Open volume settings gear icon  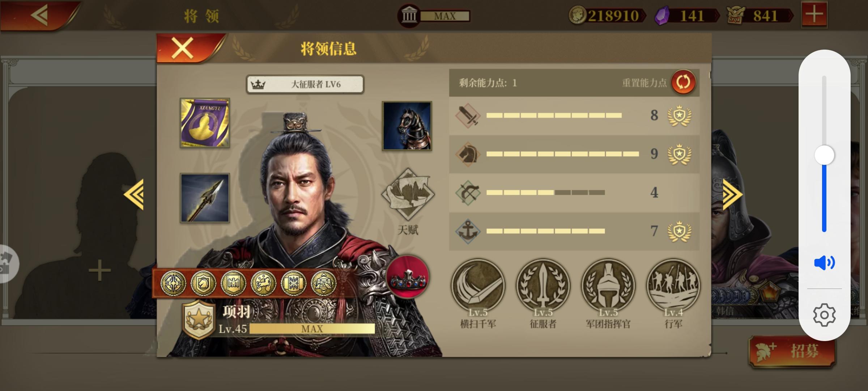pyautogui.click(x=824, y=315)
